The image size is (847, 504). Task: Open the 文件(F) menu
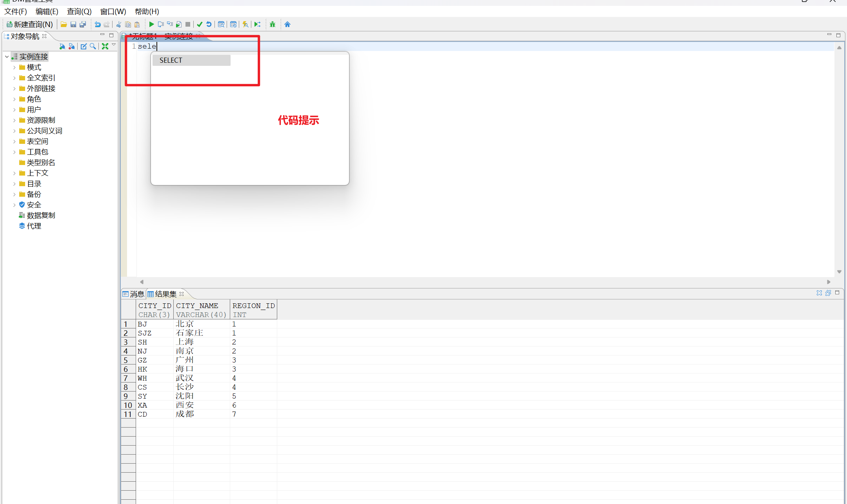tap(16, 12)
